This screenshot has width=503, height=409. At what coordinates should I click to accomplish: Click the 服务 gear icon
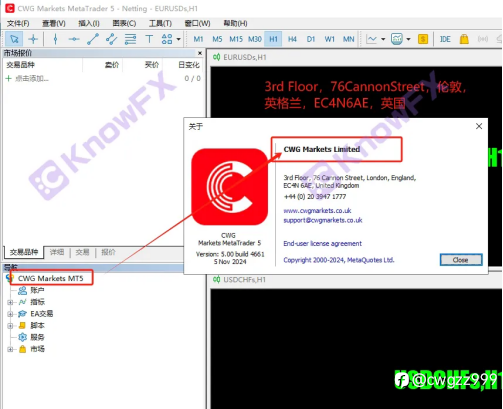pos(22,337)
